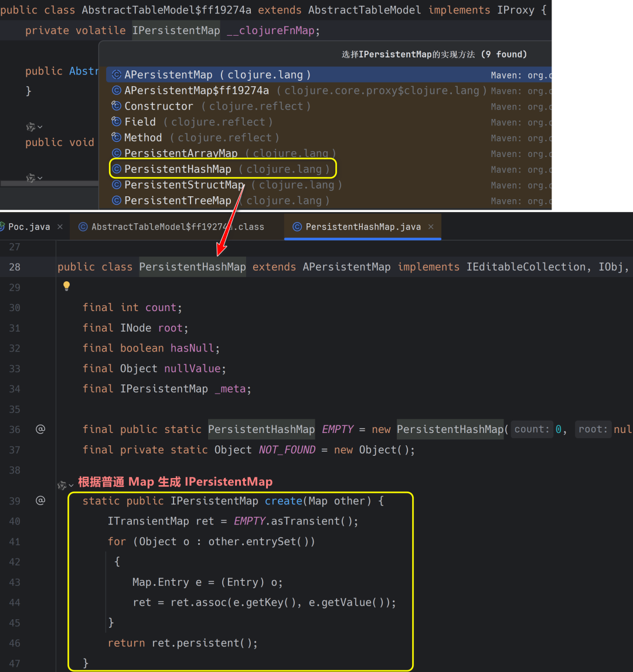633x672 pixels.
Task: Switch to AbstractTableModel$ff19274a.class tab
Action: [x=178, y=227]
